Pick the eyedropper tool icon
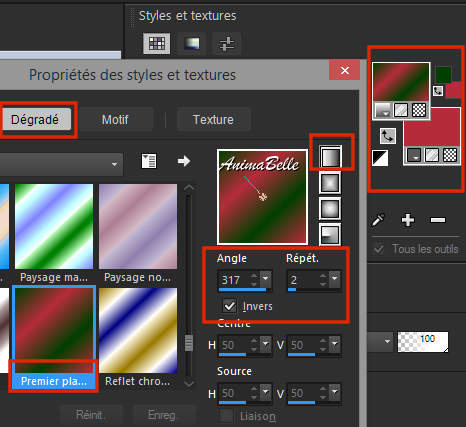Screen dimensions: 466x427 click(378, 220)
